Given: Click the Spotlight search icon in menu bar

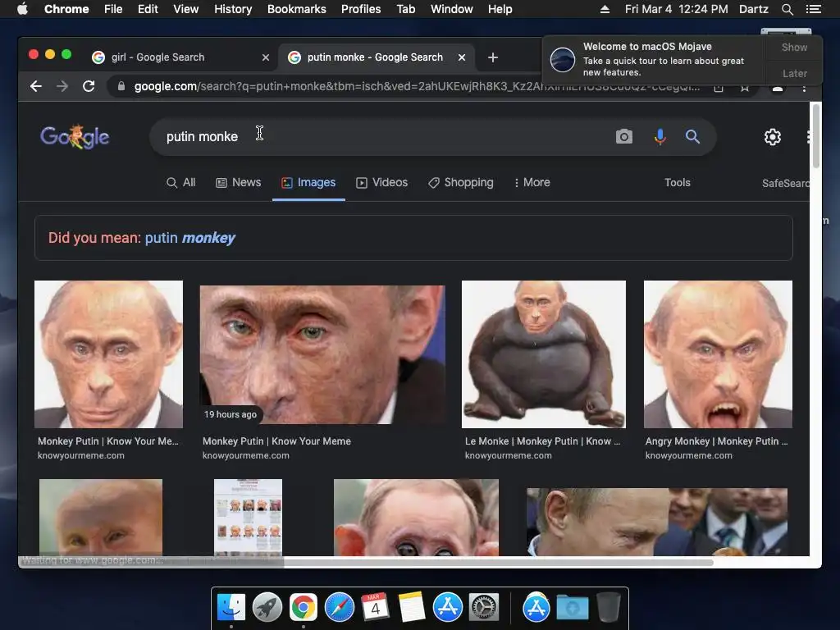Looking at the screenshot, I should 787,9.
